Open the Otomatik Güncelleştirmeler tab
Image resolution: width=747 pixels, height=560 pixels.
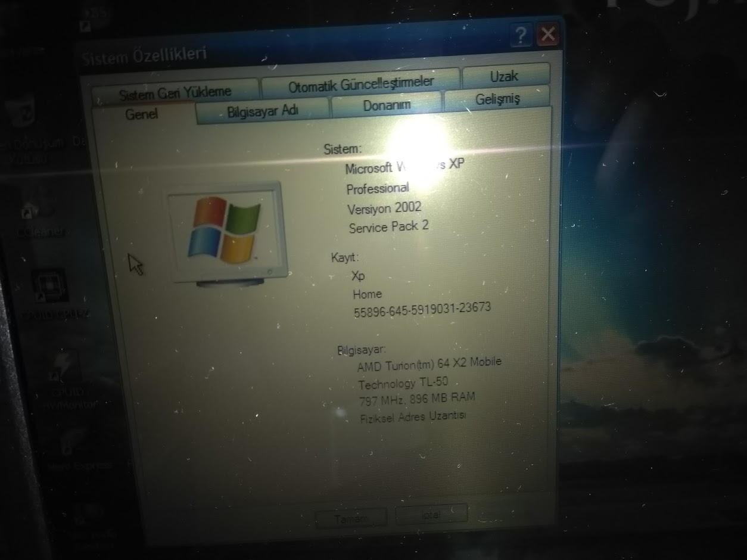[361, 83]
